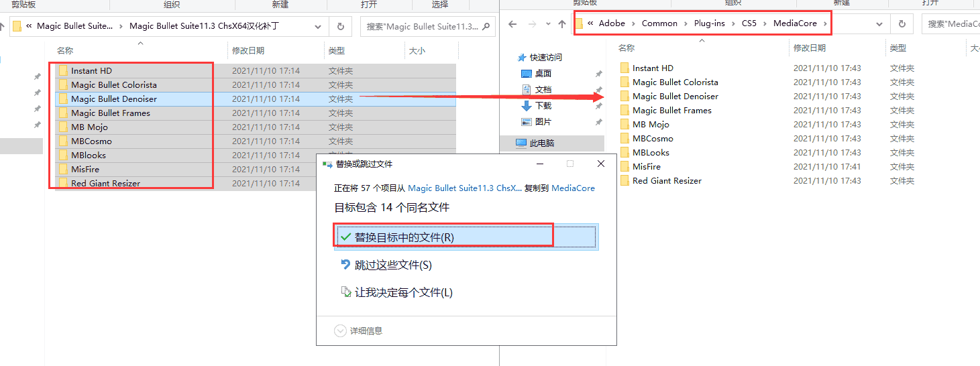Close the replace or skip files dialog
Screen dimensions: 980x366
click(x=601, y=164)
